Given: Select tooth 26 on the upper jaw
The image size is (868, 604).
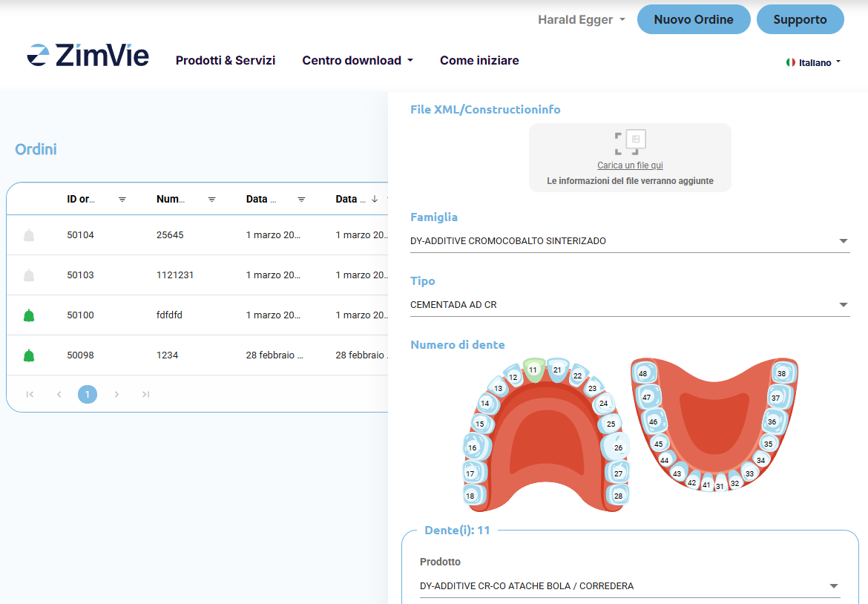Looking at the screenshot, I should [x=618, y=447].
